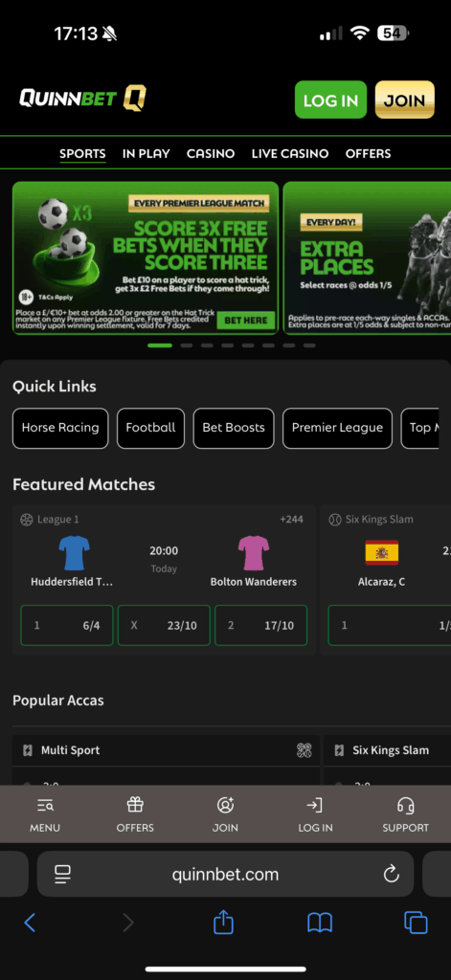Image resolution: width=451 pixels, height=980 pixels.
Task: Open the Offers gift icon
Action: pos(135,806)
